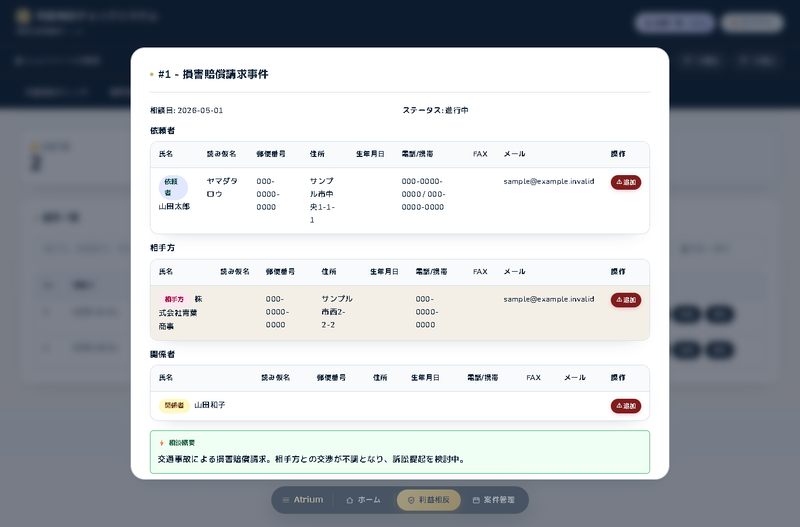Click email in the 相手方 row
The width and height of the screenshot is (800, 527).
click(x=548, y=299)
